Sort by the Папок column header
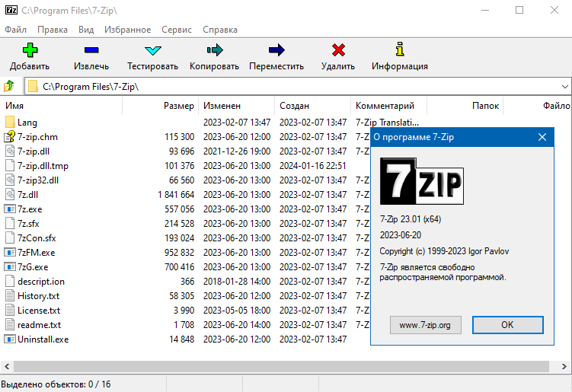The image size is (572, 392). pos(465,106)
